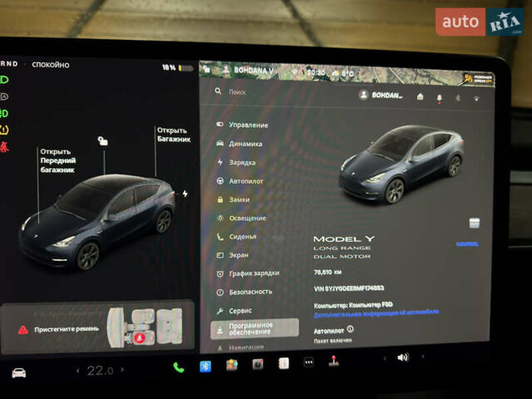Open the green phone app
532x399 pixels.
(179, 367)
